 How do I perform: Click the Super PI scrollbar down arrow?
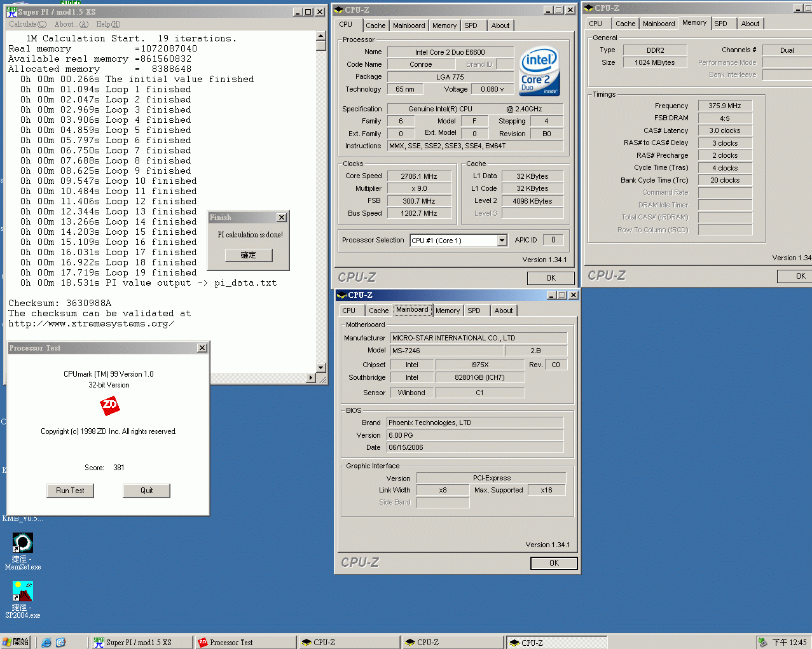tap(320, 368)
